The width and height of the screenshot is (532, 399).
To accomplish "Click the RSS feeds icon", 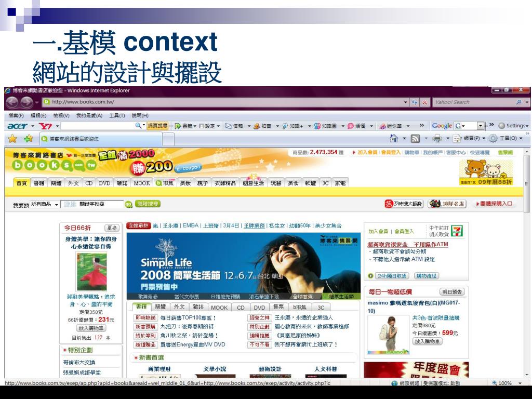I will click(415, 138).
